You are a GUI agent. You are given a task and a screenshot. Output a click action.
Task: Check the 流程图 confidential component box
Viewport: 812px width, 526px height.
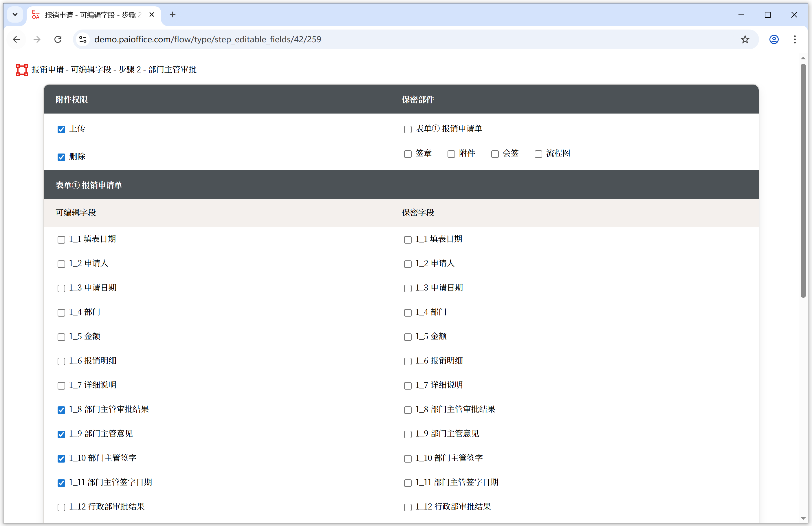click(x=538, y=154)
